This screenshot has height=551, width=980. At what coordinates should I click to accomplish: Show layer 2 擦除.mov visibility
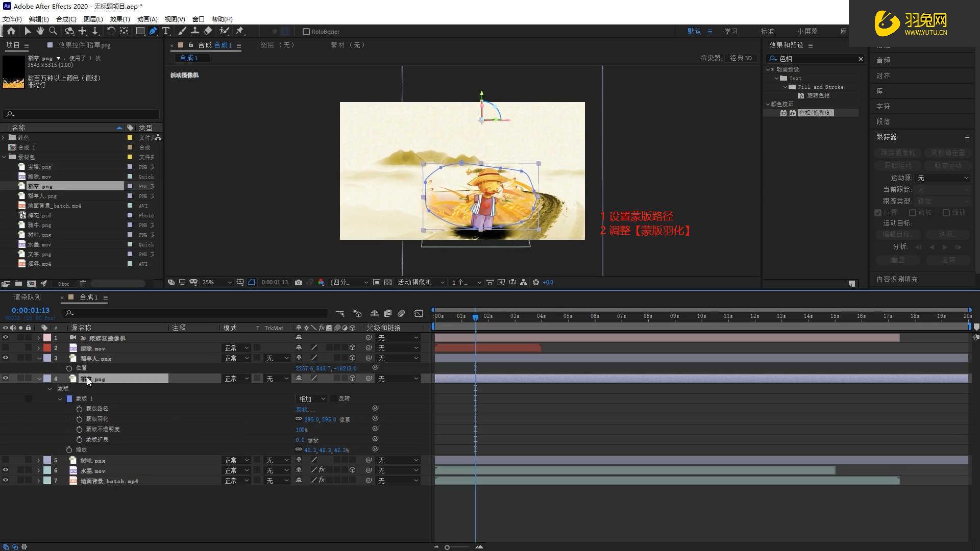point(6,347)
